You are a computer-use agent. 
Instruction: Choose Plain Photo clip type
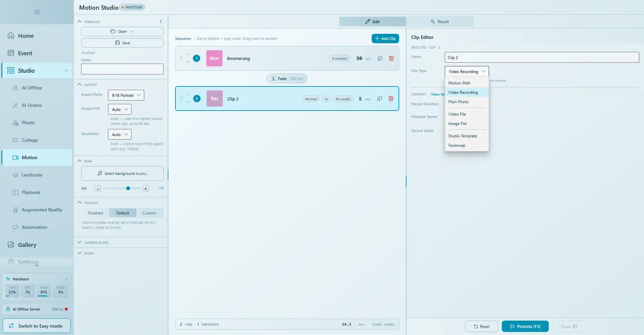(x=466, y=102)
